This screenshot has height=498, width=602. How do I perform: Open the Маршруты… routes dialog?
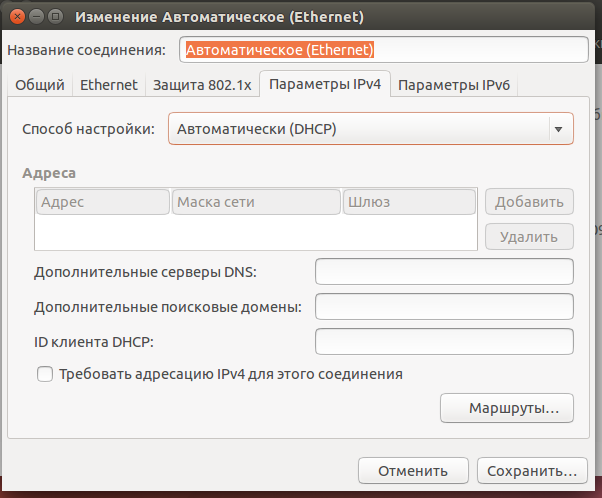(x=507, y=408)
